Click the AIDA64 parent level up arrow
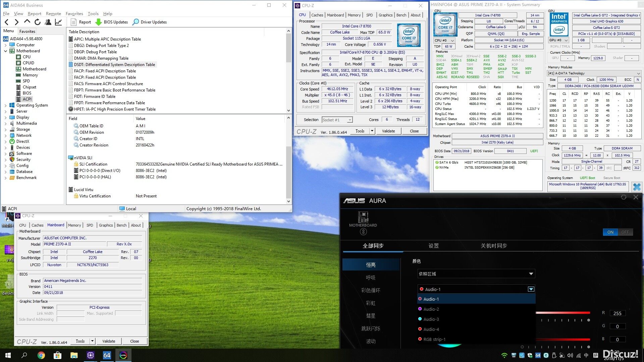The width and height of the screenshot is (644, 362). 27,22
